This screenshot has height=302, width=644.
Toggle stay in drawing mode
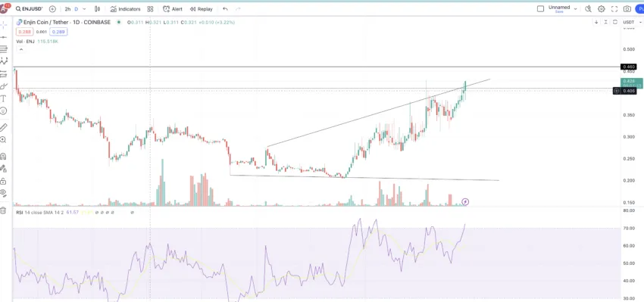point(4,168)
